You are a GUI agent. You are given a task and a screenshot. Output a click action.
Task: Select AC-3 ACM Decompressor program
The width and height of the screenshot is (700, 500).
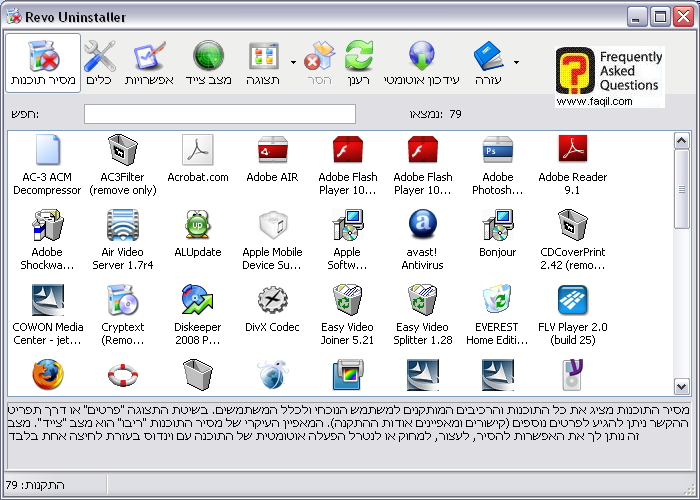pos(47,165)
